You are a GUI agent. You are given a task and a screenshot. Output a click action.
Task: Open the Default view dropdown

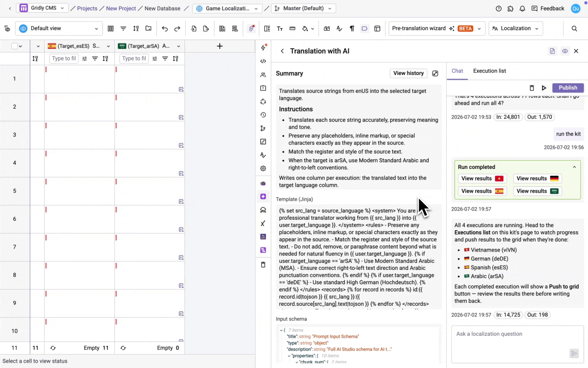[59, 29]
